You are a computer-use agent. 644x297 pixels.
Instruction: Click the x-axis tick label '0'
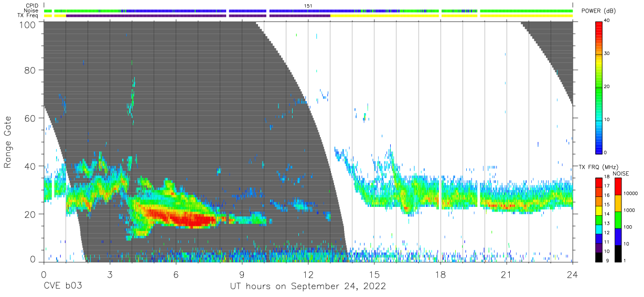(x=44, y=274)
